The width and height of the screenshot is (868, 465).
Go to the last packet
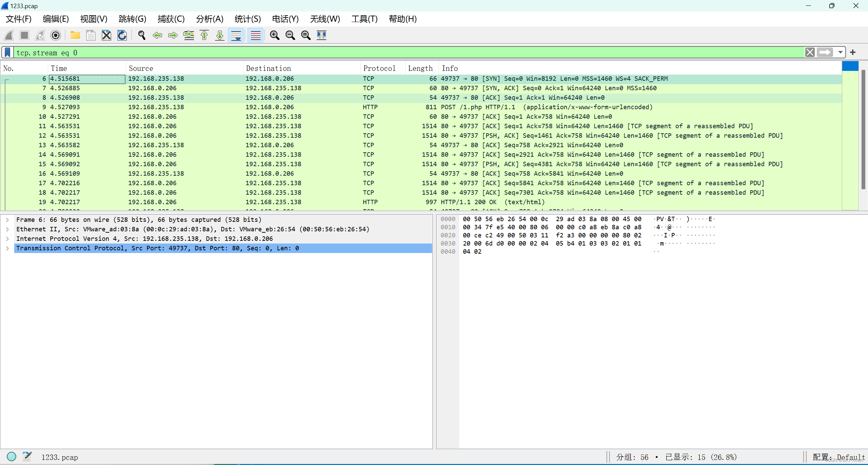(x=219, y=35)
